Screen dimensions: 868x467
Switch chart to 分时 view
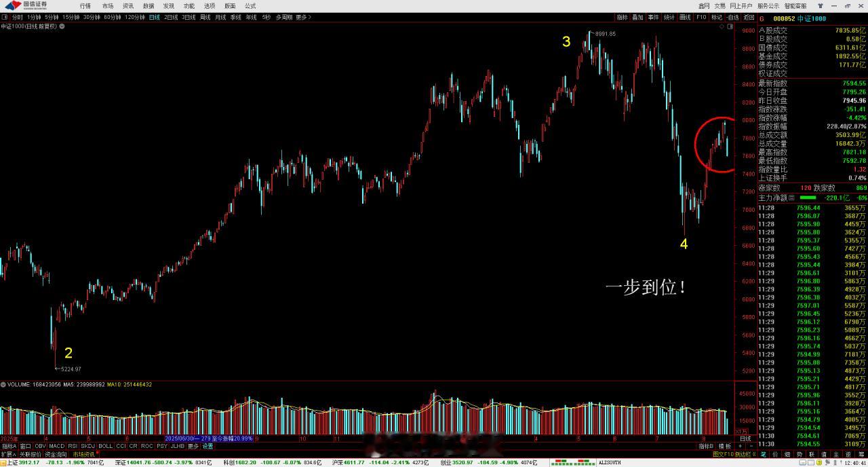[x=18, y=17]
